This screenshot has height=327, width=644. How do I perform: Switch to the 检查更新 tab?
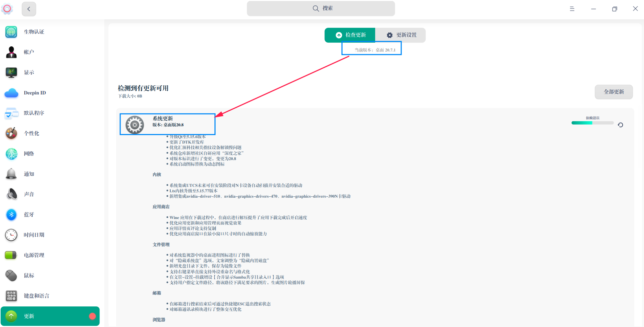[x=350, y=35]
